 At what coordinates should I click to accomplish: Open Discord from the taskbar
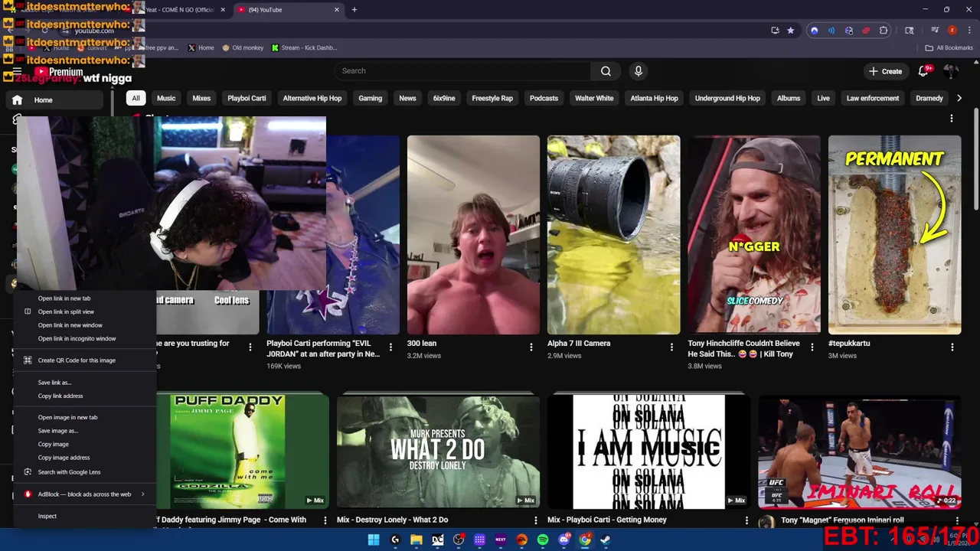pyautogui.click(x=564, y=540)
